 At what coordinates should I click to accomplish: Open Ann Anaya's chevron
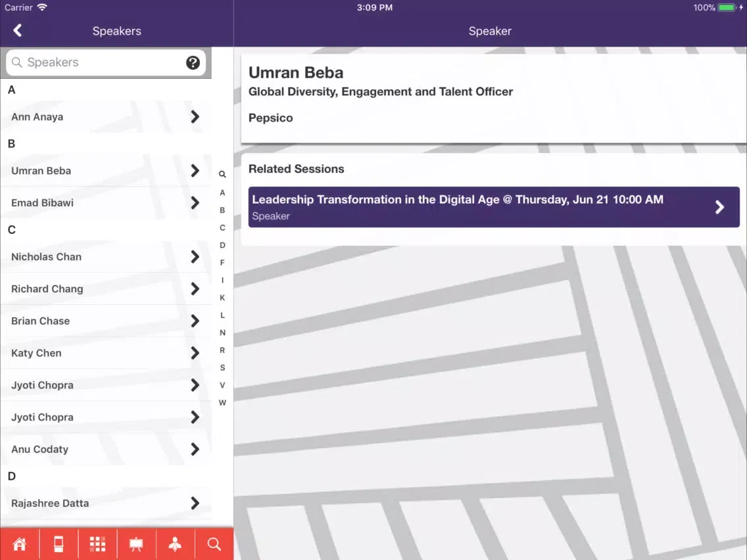195,117
